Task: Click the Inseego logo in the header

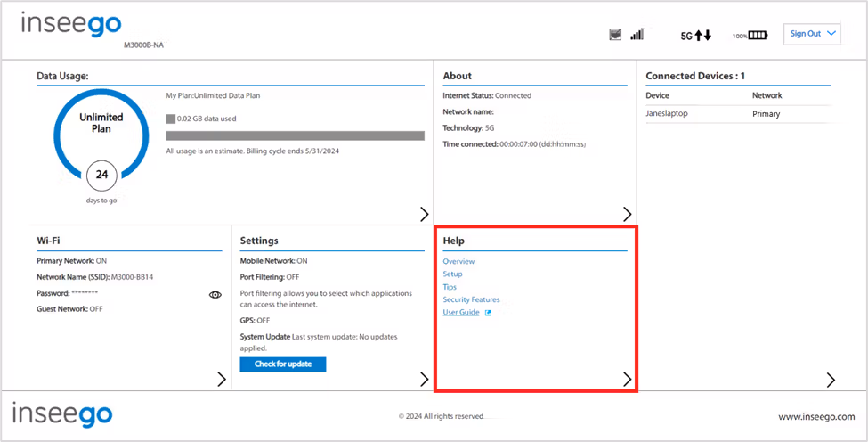Action: [71, 26]
